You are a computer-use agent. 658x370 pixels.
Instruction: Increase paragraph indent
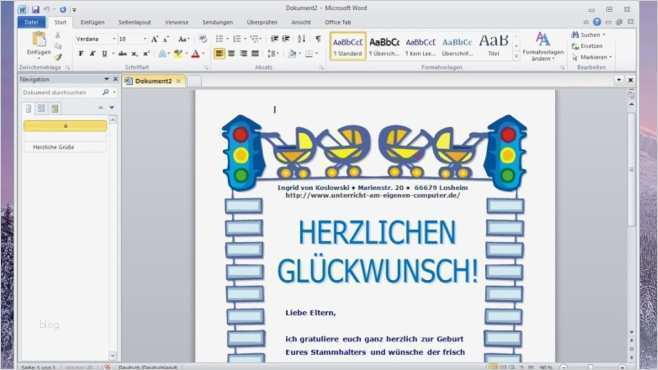(286, 39)
